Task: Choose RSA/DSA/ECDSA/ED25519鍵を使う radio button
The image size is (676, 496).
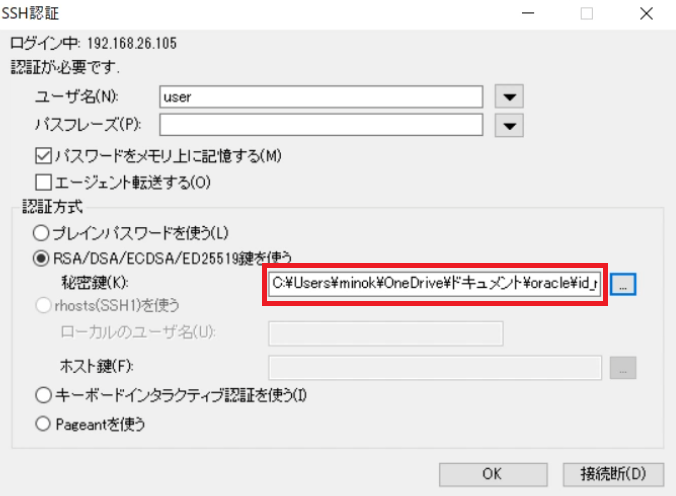Action: click(41, 258)
